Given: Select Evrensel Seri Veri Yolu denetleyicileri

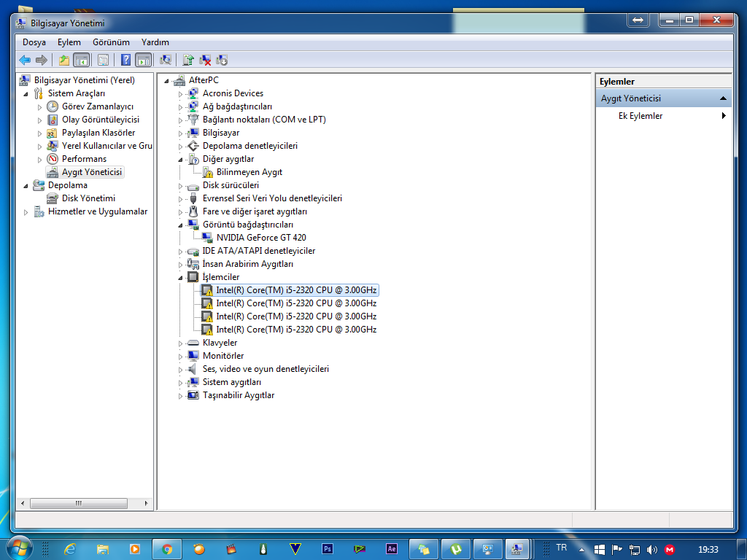Looking at the screenshot, I should point(273,198).
